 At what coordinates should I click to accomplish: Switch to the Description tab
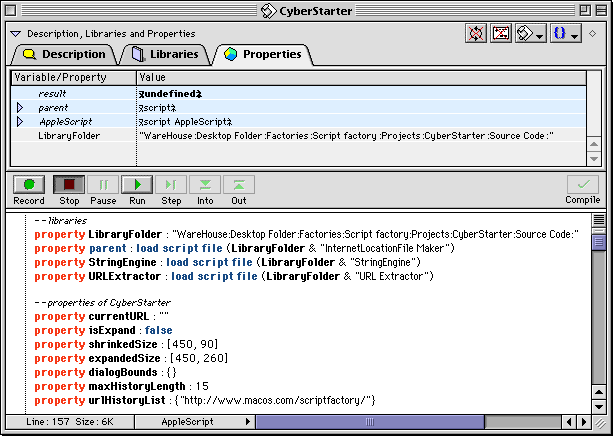[x=64, y=54]
